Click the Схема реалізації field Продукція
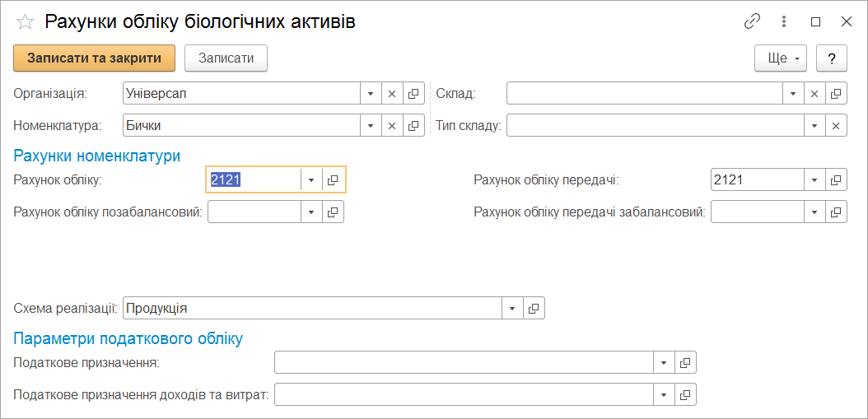Viewport: 868px width, 419px height. 312,309
